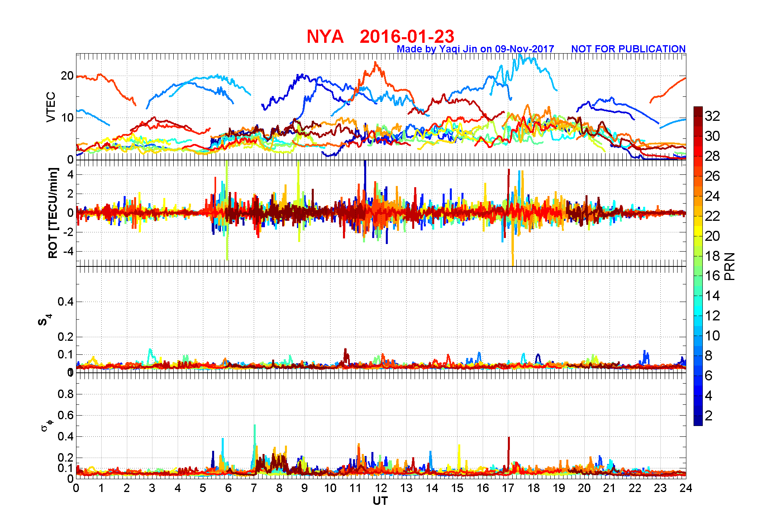Select tick "28" on the PRN colorbar
Image resolution: width=762 pixels, height=532 pixels.
click(712, 156)
